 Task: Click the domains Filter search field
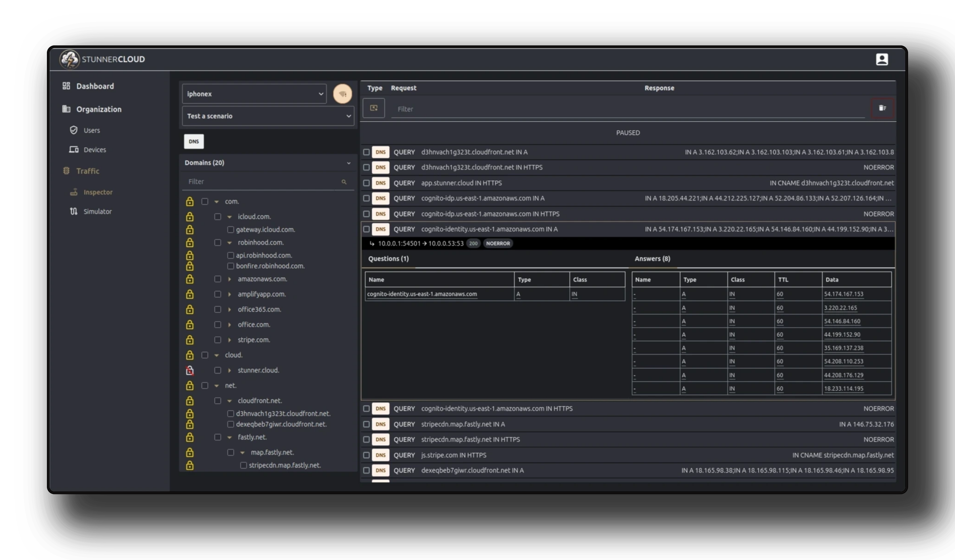[x=265, y=181]
